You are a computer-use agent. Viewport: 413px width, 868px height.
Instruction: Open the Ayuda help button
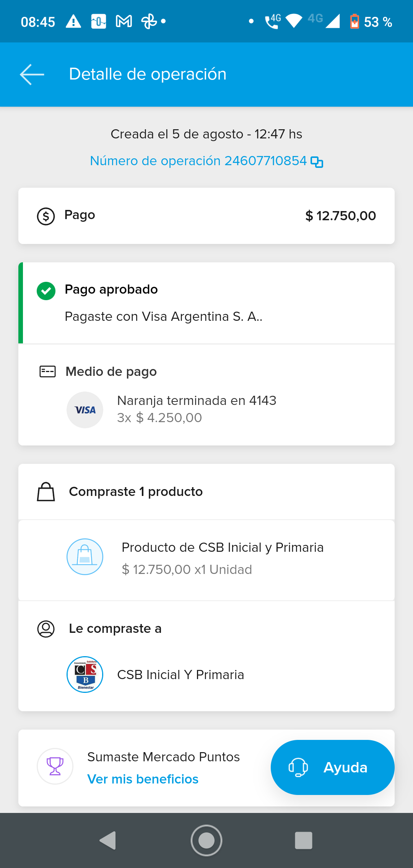click(x=332, y=767)
